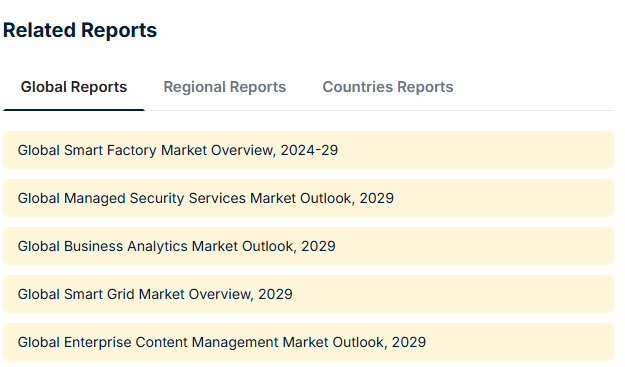The image size is (625, 367).
Task: Open Global Smart Factory Market Overview report
Action: click(x=178, y=150)
